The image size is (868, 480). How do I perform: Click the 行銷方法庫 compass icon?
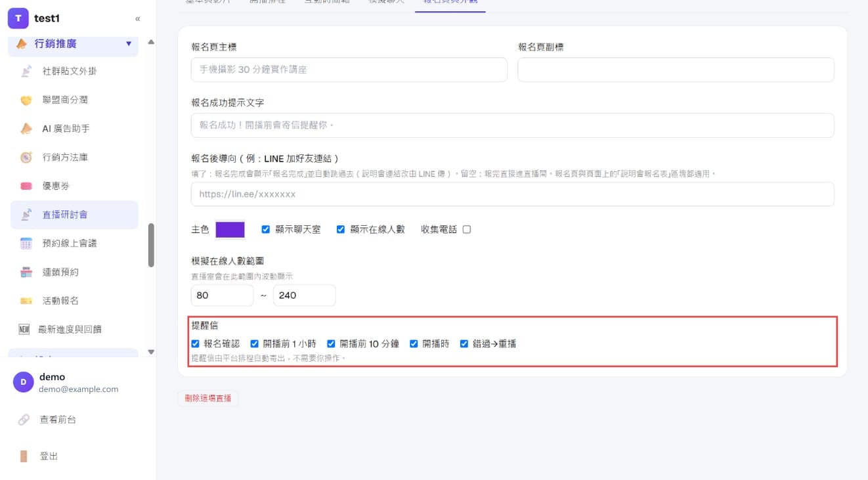click(26, 157)
